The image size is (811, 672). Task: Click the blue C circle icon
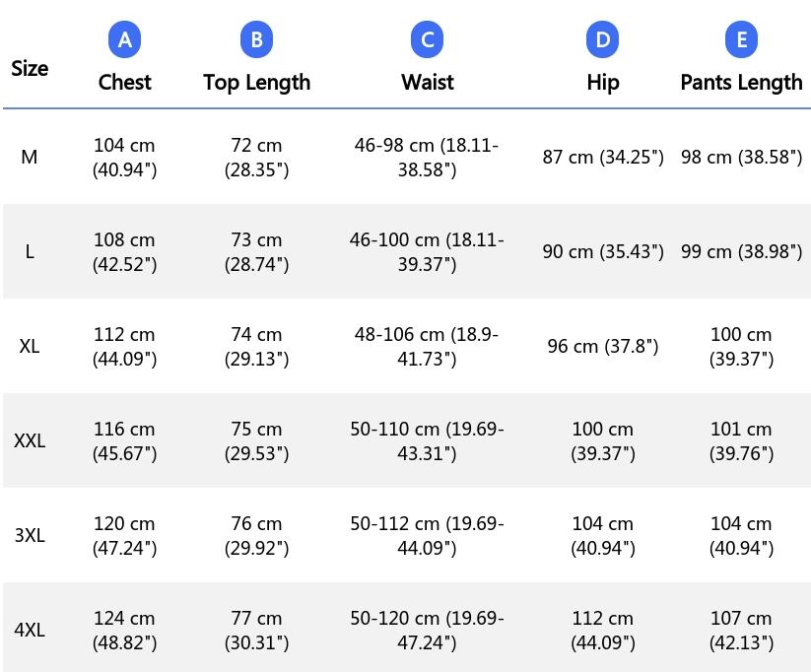[x=428, y=39]
